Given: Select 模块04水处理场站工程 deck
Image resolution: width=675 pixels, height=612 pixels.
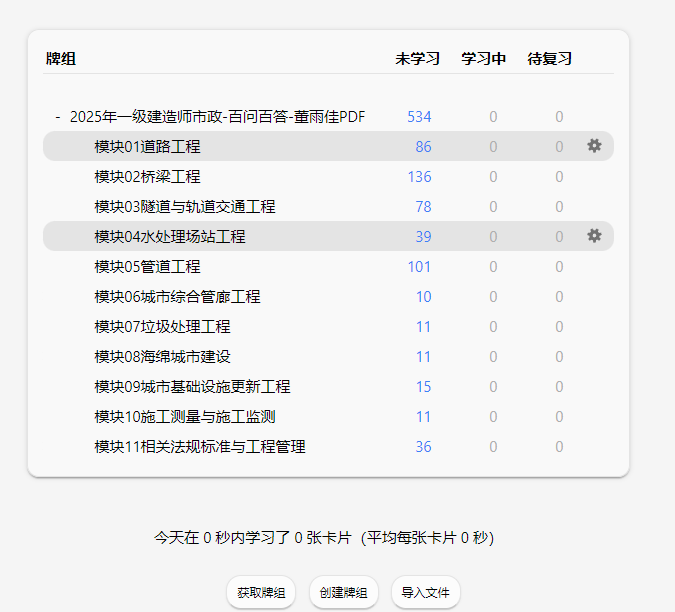Looking at the screenshot, I should 169,237.
